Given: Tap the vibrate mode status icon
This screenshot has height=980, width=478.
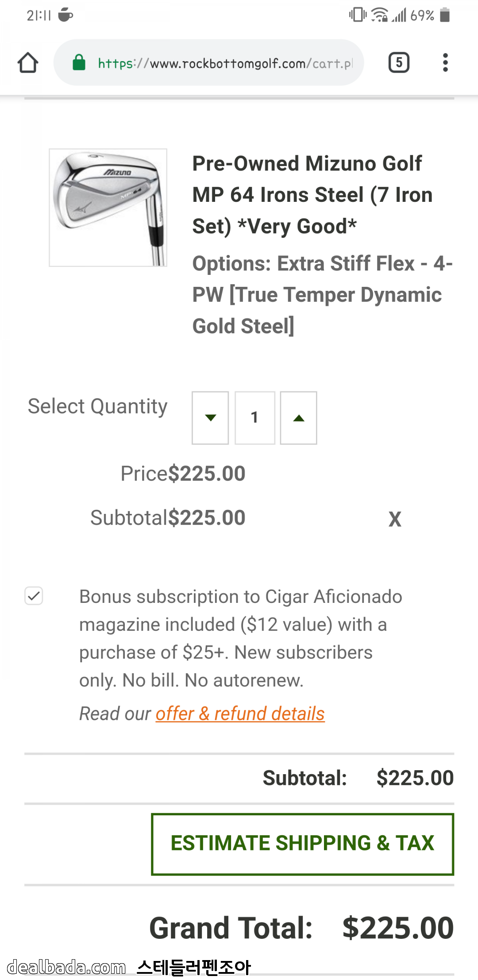Looking at the screenshot, I should (x=357, y=15).
